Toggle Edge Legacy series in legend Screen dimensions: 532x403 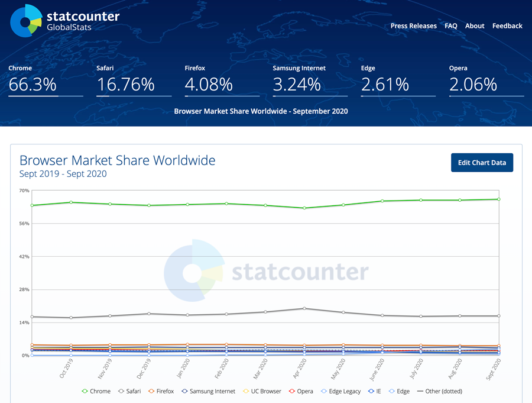[340, 391]
